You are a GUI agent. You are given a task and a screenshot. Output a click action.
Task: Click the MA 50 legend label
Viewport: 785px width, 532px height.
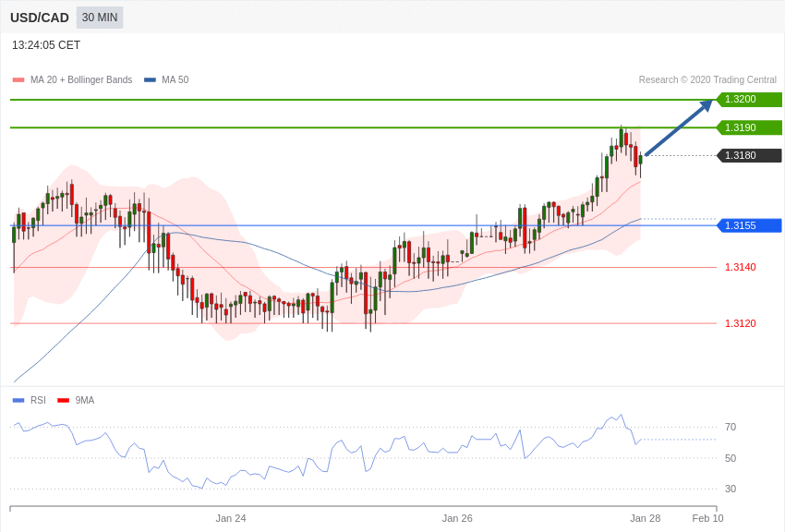[175, 79]
